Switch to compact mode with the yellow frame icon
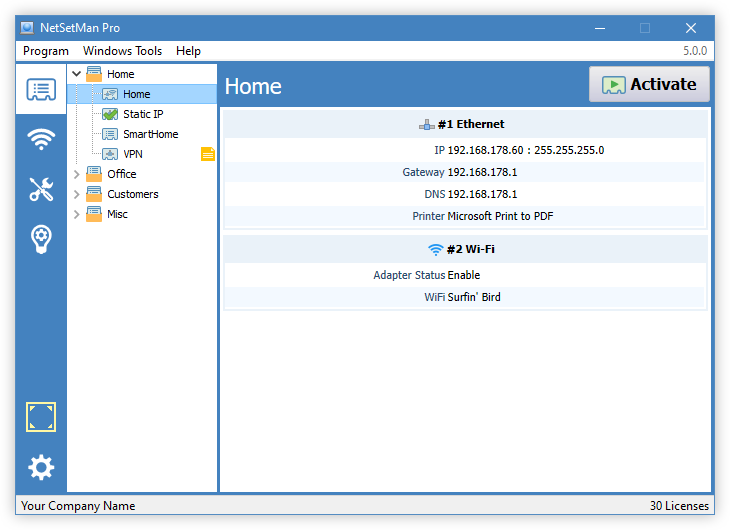730x530 pixels. [41, 417]
